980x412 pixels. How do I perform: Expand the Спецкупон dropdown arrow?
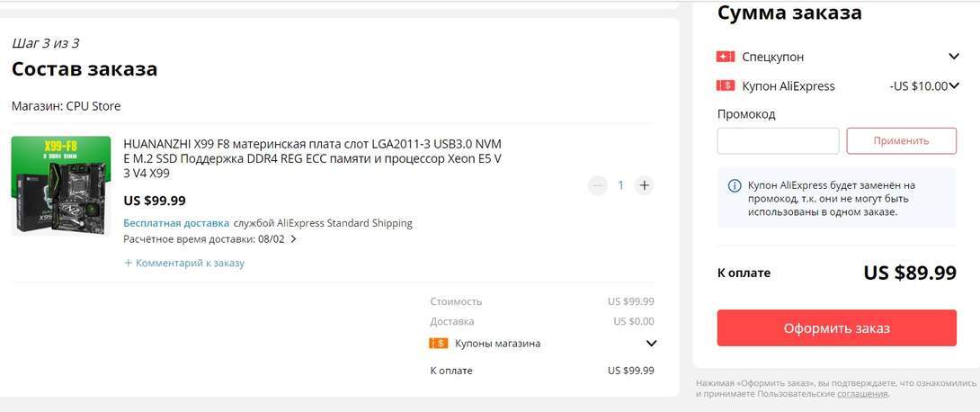click(x=954, y=57)
